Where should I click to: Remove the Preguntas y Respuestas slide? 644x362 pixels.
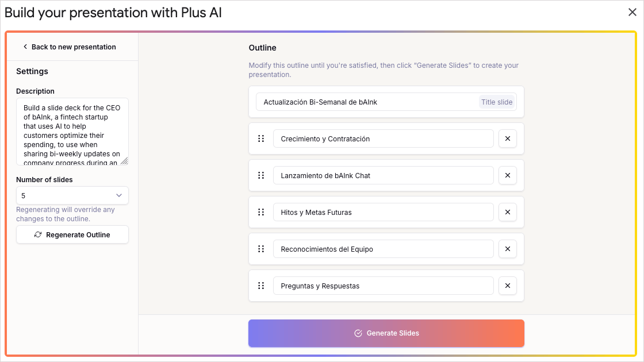(507, 286)
